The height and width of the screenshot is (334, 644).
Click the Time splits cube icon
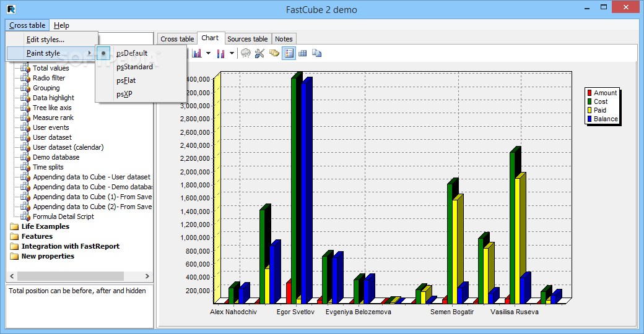[25, 167]
